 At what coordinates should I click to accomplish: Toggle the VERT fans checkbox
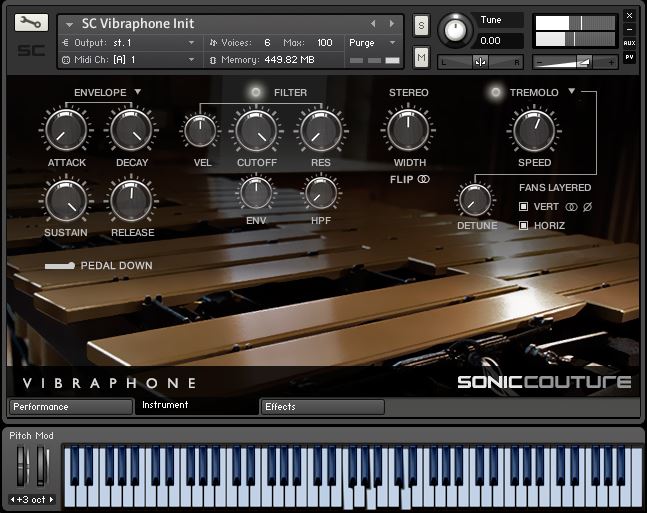tap(523, 206)
